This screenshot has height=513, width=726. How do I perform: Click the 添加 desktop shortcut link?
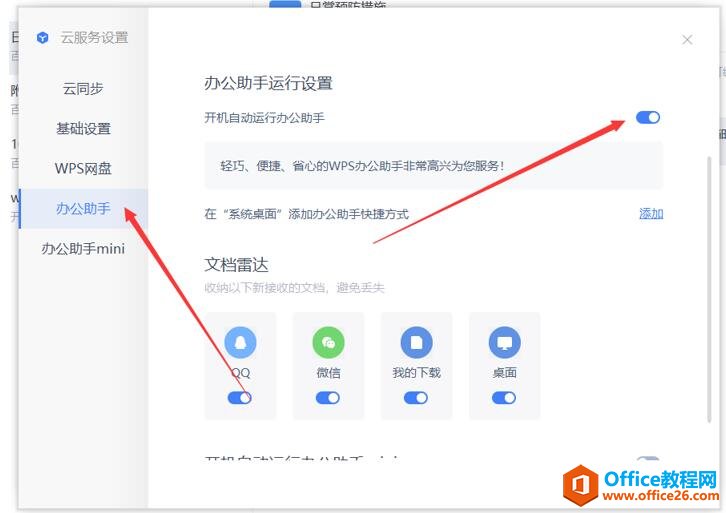[651, 214]
